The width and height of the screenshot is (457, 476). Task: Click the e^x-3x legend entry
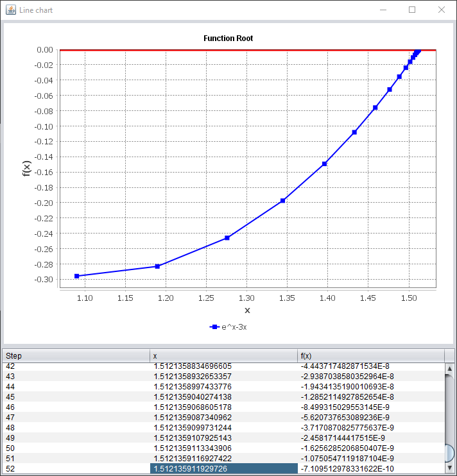(x=228, y=327)
